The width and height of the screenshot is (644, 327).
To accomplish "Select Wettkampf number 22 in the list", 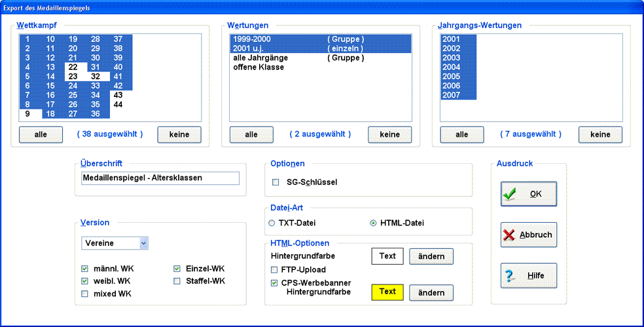I will tap(73, 67).
